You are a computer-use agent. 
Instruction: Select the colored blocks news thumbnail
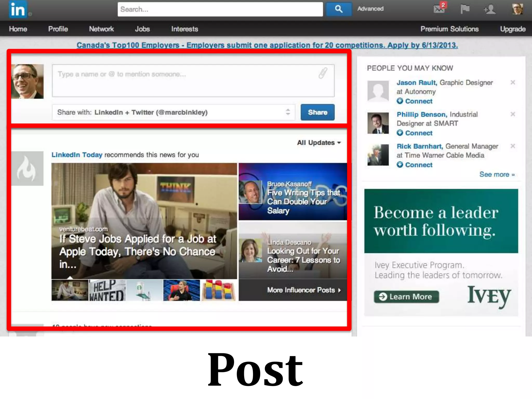coord(219,290)
